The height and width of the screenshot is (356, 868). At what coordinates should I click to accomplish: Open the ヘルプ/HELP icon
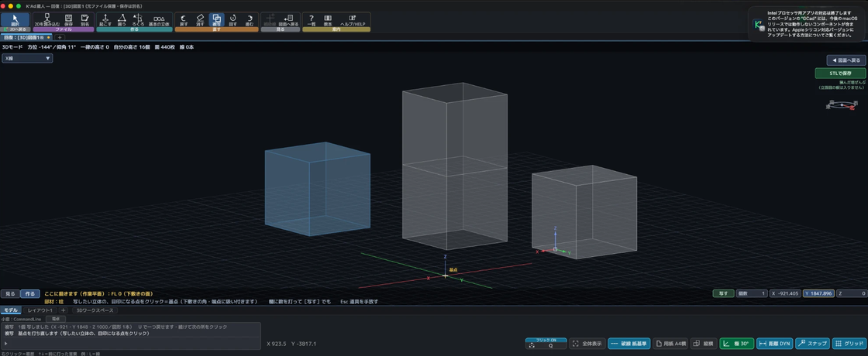coord(352,20)
